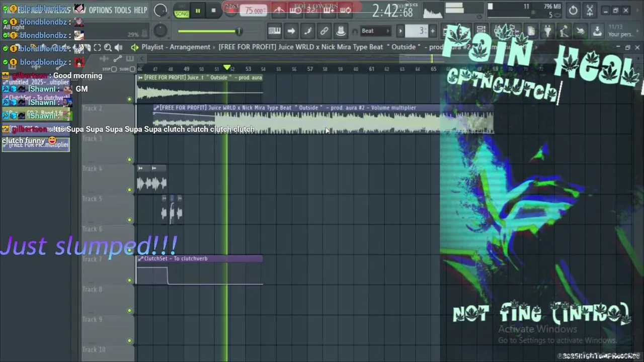Open the HELP menu

pos(140,10)
